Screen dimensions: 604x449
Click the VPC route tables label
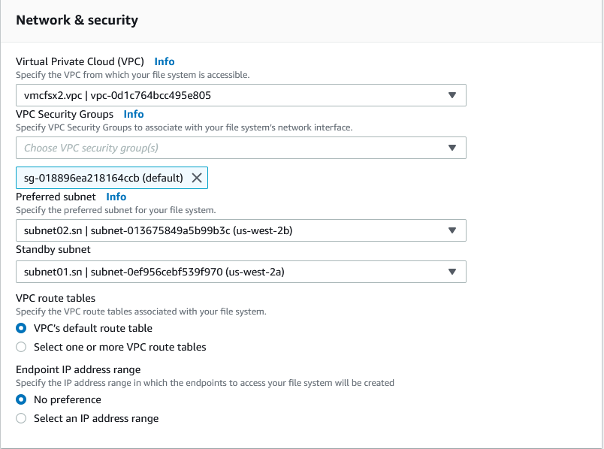tap(58, 299)
